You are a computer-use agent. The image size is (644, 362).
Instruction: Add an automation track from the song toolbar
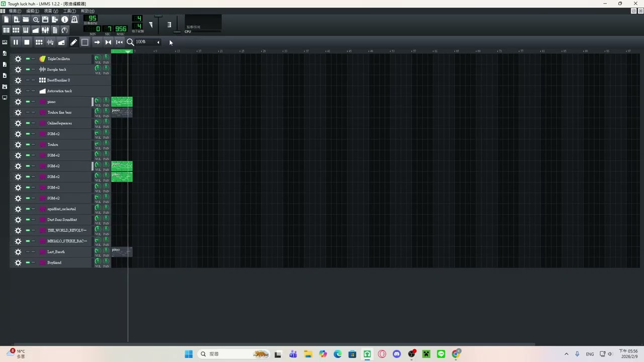click(x=61, y=42)
